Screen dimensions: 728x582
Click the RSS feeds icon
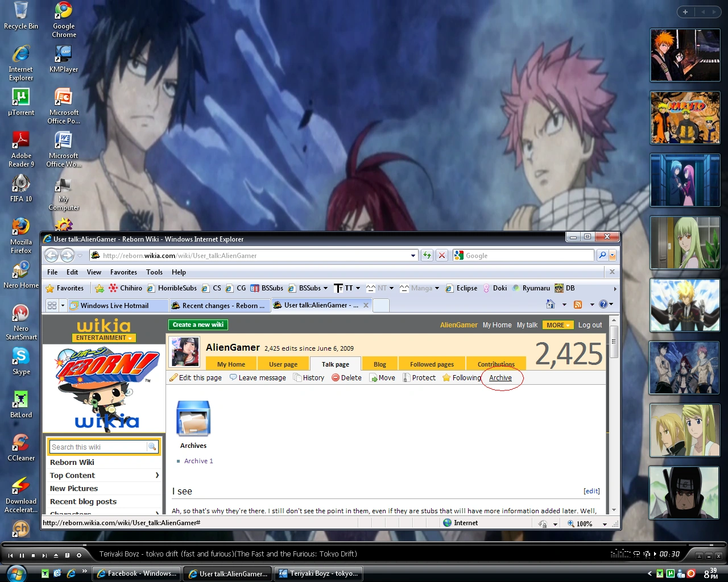click(578, 304)
